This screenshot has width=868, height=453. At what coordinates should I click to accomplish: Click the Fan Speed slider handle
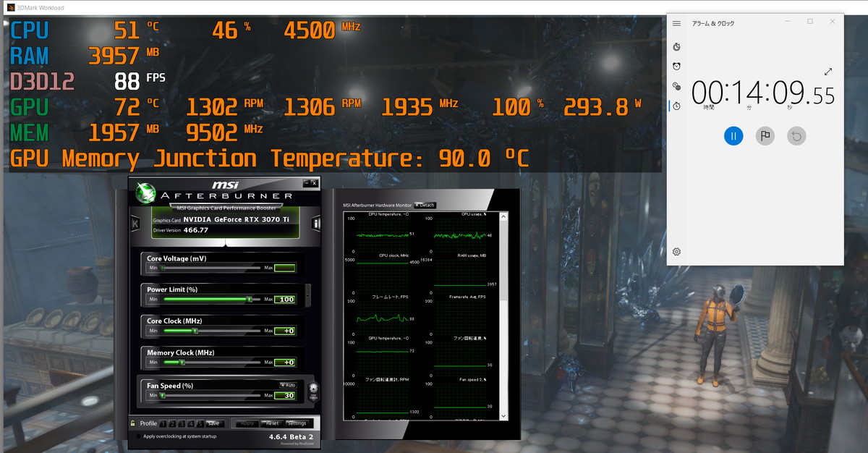(163, 395)
